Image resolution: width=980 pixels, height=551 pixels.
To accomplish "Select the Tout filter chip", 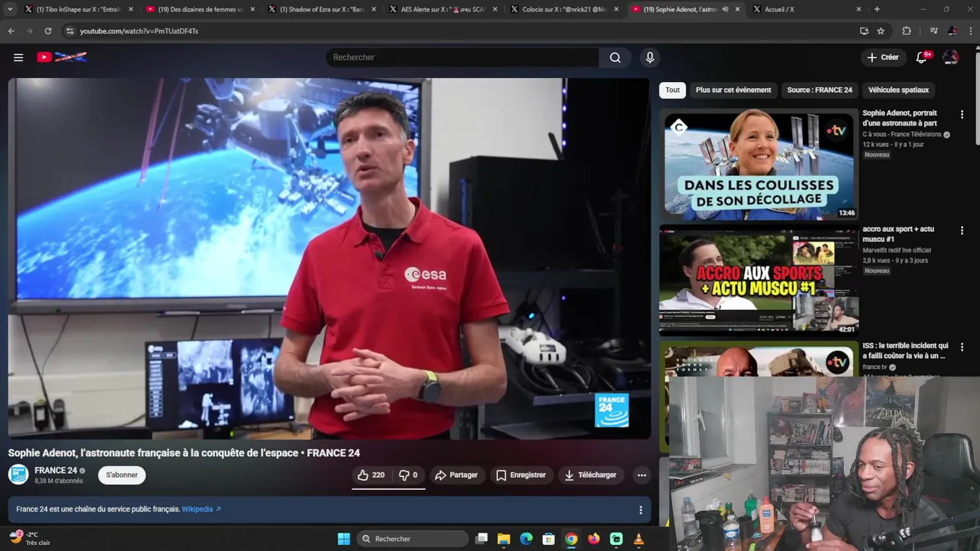I will click(672, 90).
